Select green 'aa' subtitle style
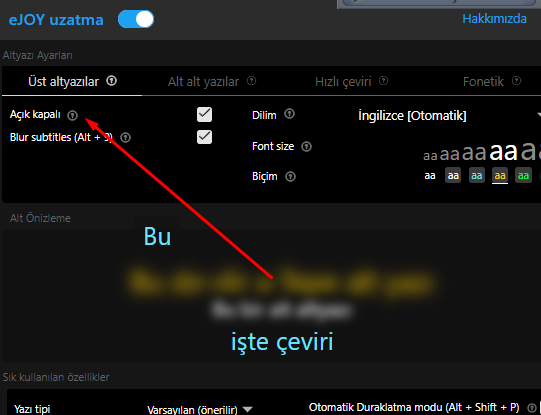Viewport: 541px width, 415px height. [523, 175]
